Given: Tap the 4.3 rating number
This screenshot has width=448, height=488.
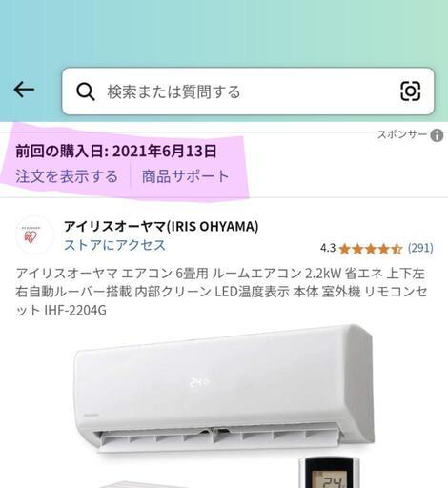Looking at the screenshot, I should [328, 248].
